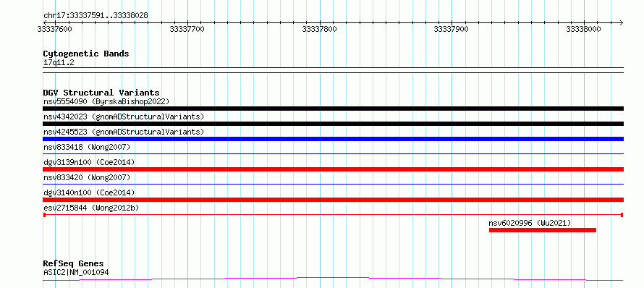Click the thick blue bar for nsv4245523
644x288 pixels.
333,139
